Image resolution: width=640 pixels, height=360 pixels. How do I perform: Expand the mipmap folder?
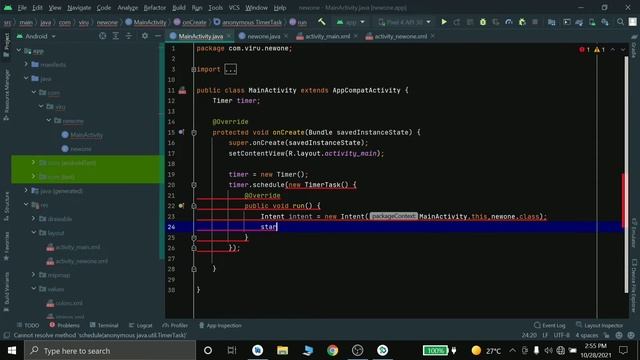(x=33, y=275)
